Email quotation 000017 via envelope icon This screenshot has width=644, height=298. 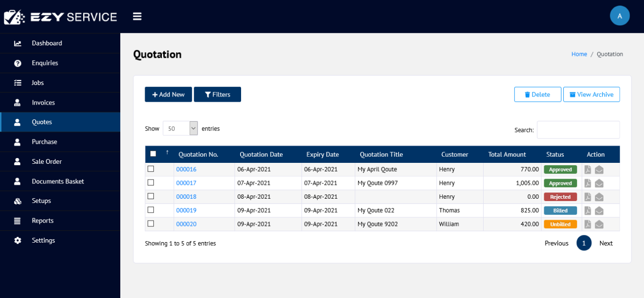[599, 183]
